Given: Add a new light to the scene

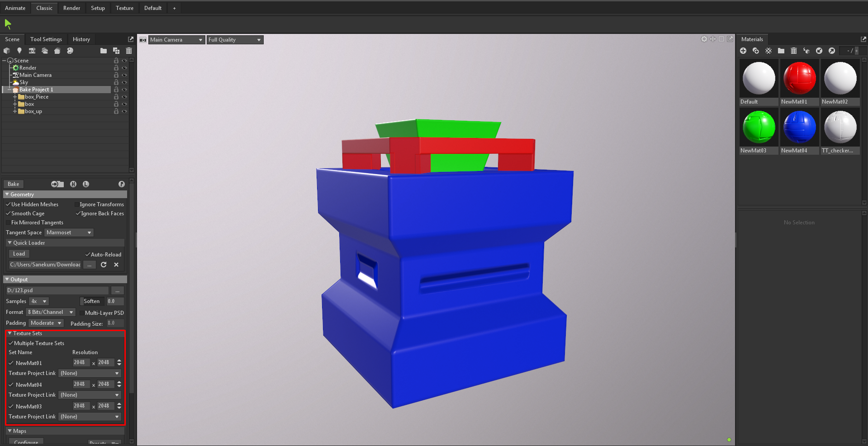Looking at the screenshot, I should click(x=19, y=51).
